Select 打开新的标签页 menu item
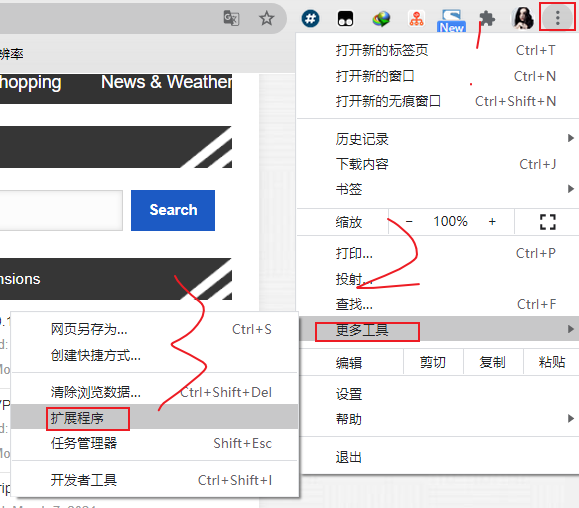The height and width of the screenshot is (508, 579). point(437,51)
